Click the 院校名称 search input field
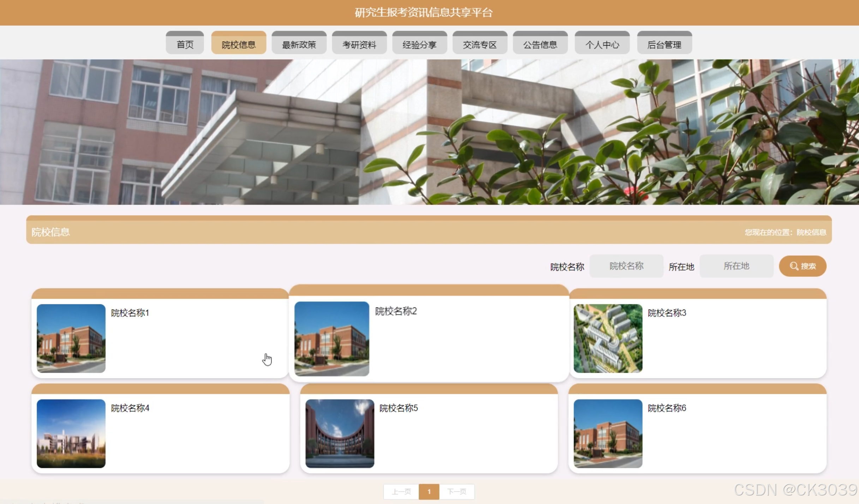The width and height of the screenshot is (859, 504). click(626, 266)
